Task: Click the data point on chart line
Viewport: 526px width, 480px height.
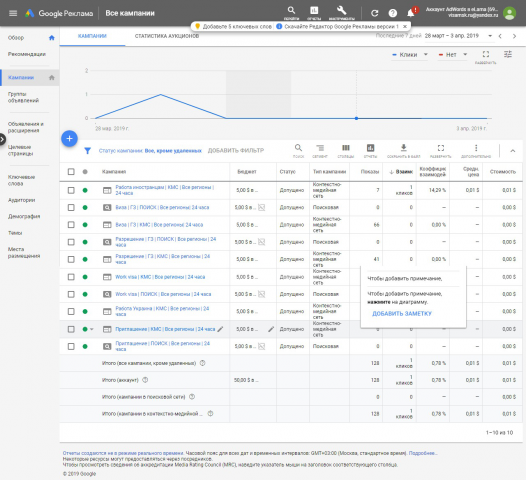Action: tap(356, 118)
